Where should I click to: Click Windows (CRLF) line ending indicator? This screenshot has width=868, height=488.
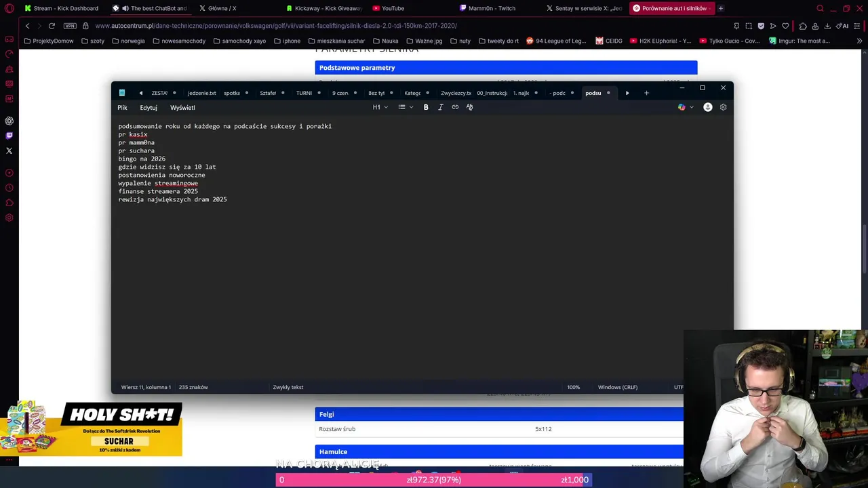[617, 387]
